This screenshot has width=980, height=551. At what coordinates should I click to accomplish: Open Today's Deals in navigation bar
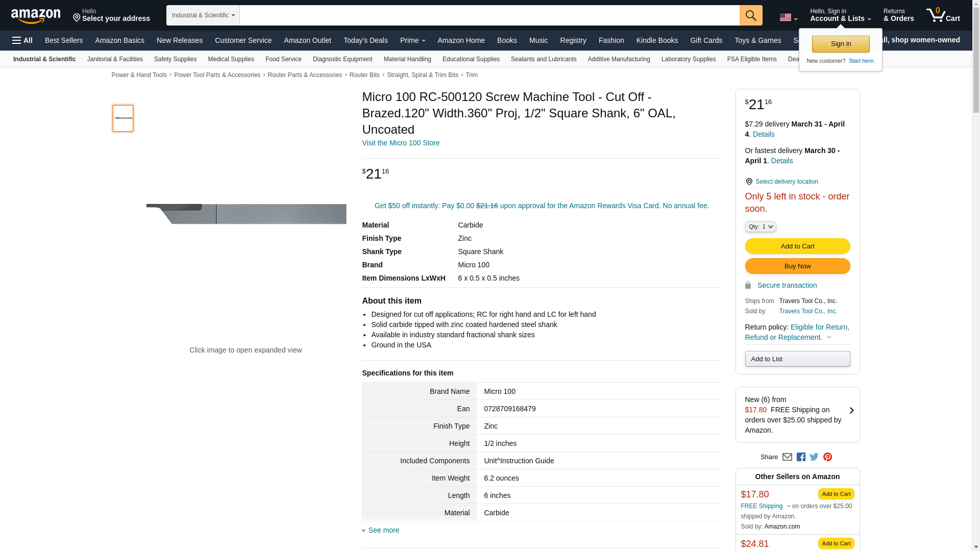(365, 40)
